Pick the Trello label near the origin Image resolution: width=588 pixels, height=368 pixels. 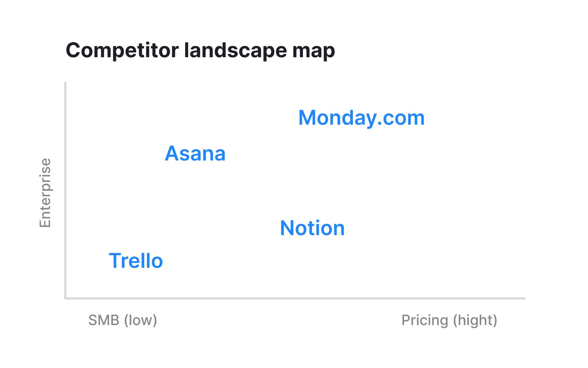click(136, 261)
